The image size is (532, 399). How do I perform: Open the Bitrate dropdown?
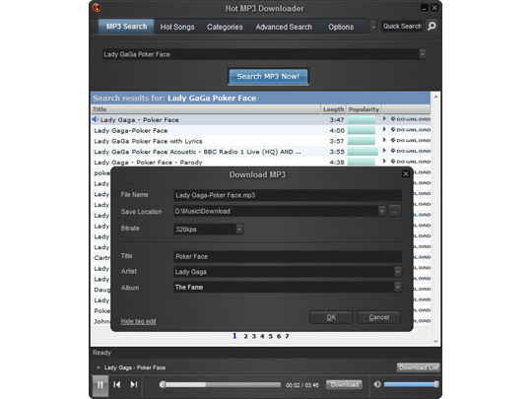click(239, 230)
